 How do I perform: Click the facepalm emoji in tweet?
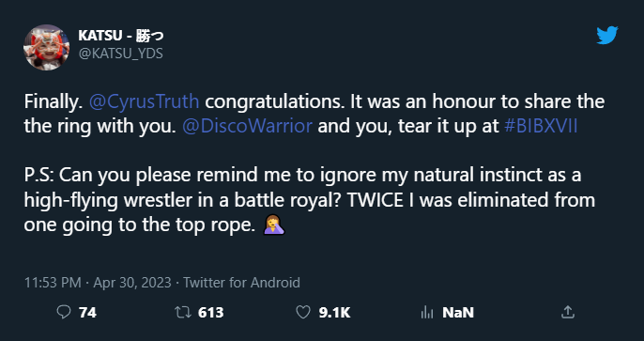tap(274, 225)
